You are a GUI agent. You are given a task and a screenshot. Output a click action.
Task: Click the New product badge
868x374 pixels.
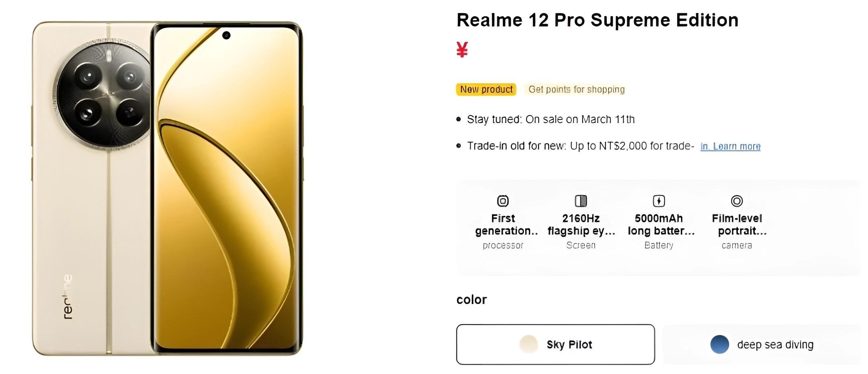(486, 89)
